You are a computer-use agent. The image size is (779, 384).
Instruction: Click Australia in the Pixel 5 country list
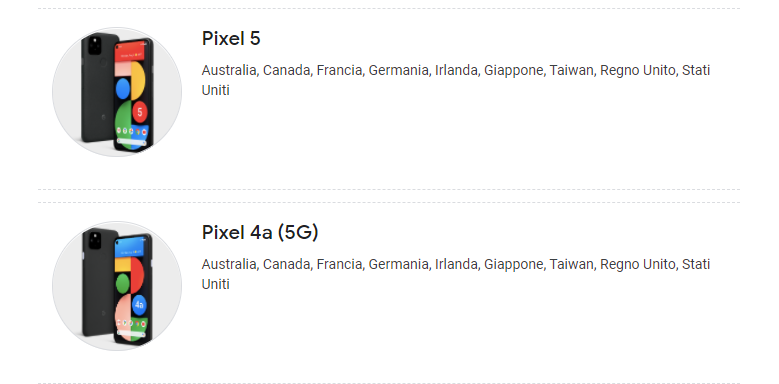229,71
